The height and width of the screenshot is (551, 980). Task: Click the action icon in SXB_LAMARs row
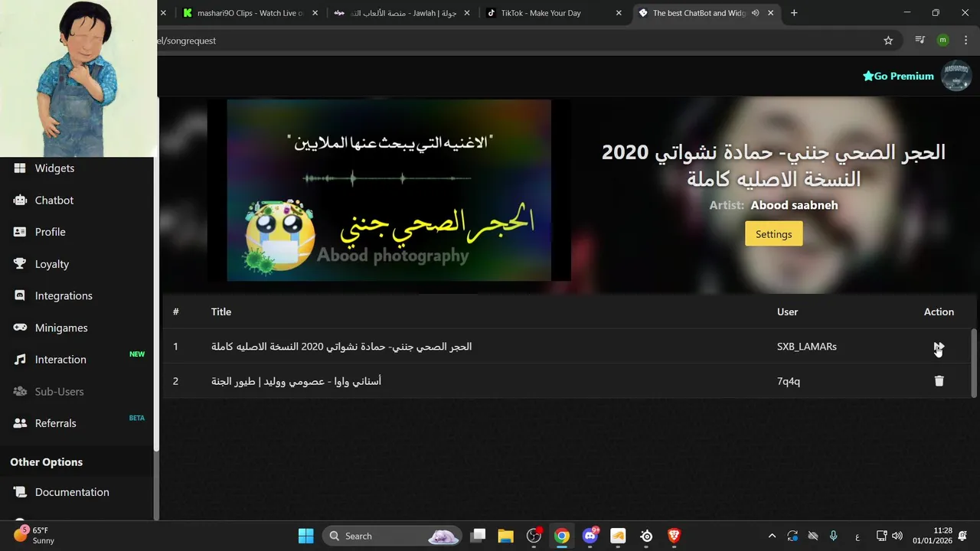[939, 347]
